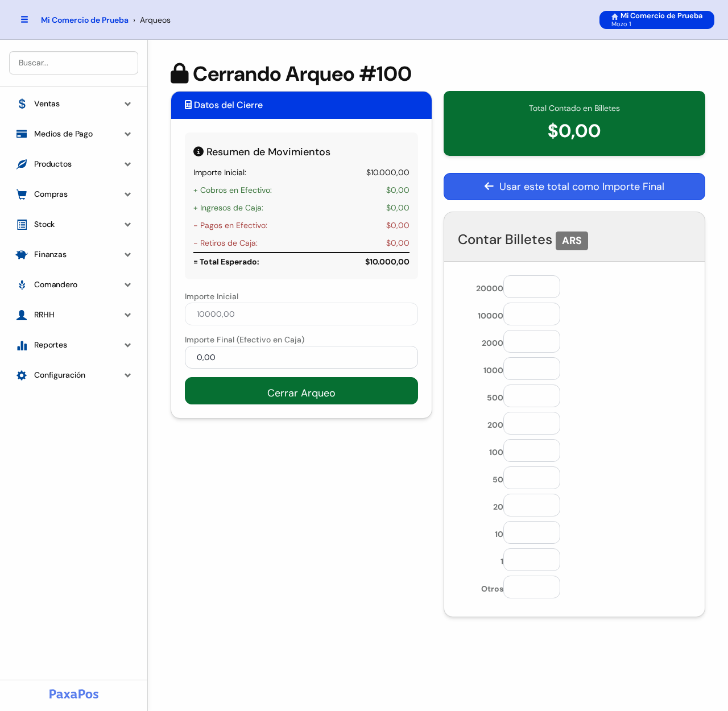Follow the Mi Comercio de Prueba breadcrumb link
Screen dimensions: 728x711
85,20
